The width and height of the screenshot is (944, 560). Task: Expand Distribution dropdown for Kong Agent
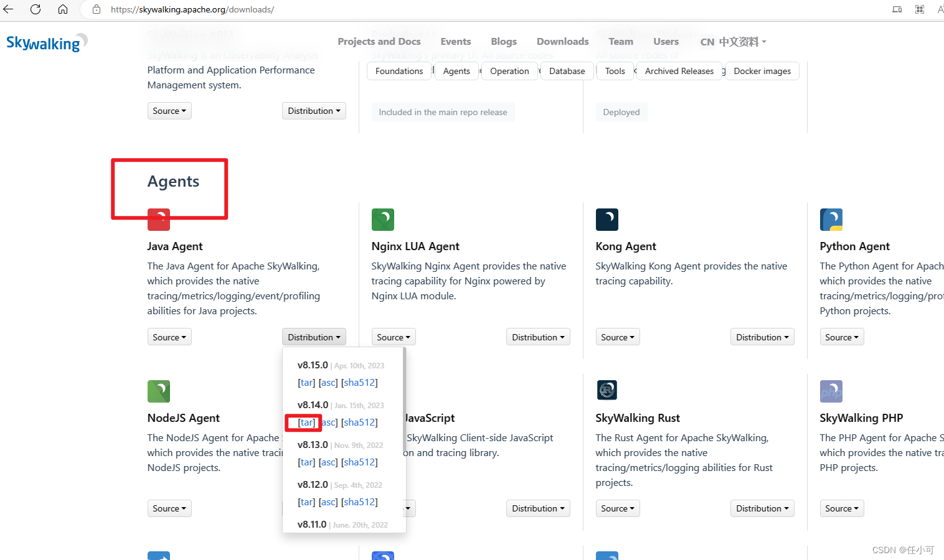pos(762,337)
